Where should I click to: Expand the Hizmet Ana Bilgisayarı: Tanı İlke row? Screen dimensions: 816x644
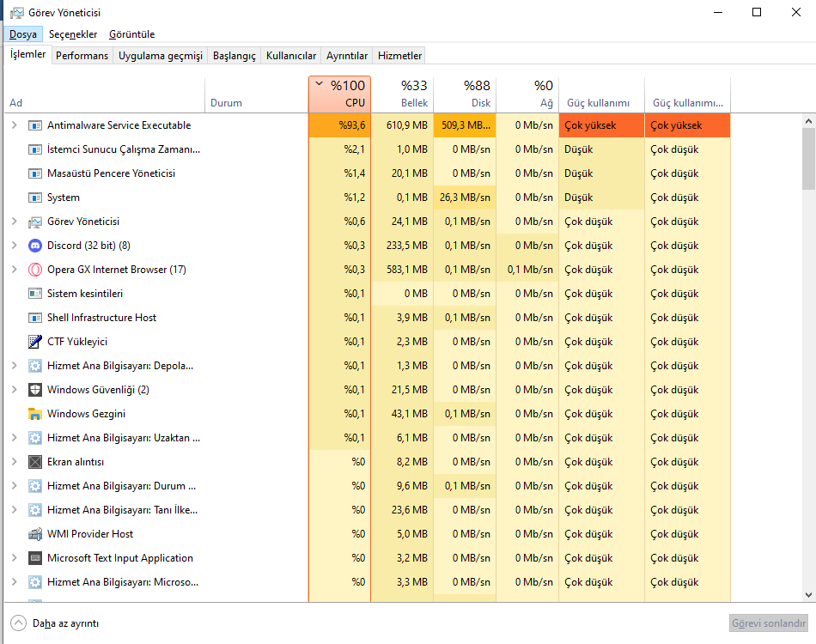(15, 509)
